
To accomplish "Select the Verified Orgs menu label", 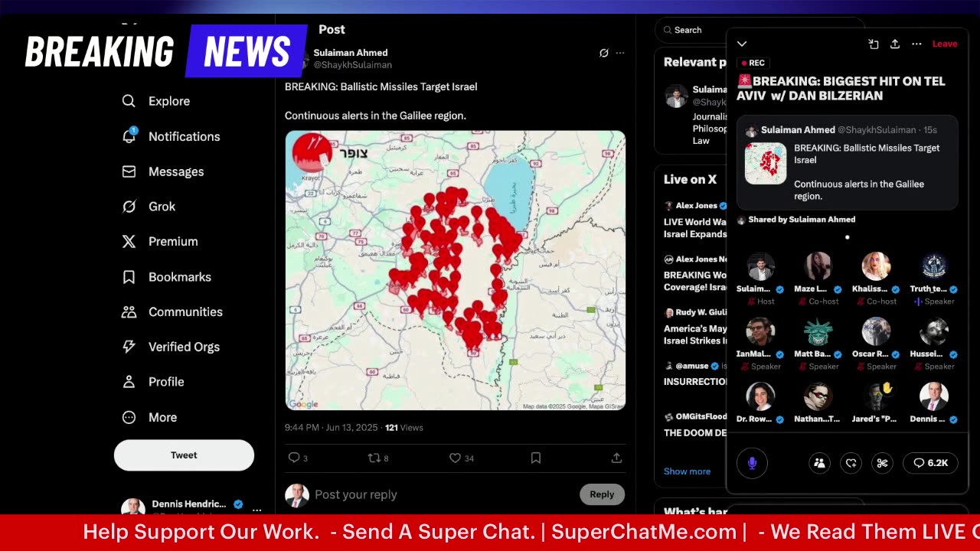I will (x=184, y=347).
